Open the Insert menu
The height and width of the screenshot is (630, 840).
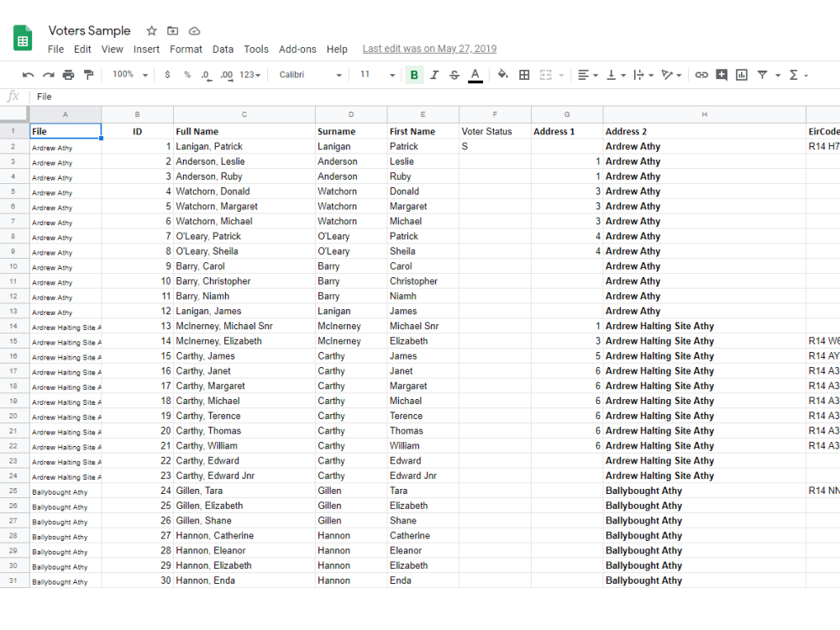(146, 50)
